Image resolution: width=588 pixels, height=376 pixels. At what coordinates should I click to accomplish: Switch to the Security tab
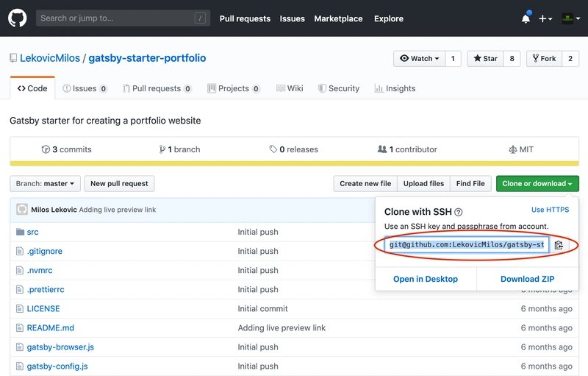339,88
